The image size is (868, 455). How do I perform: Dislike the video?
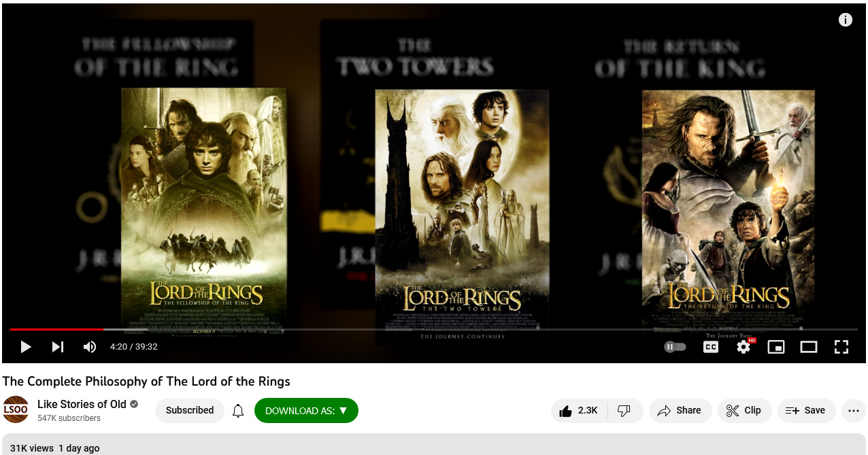(624, 411)
